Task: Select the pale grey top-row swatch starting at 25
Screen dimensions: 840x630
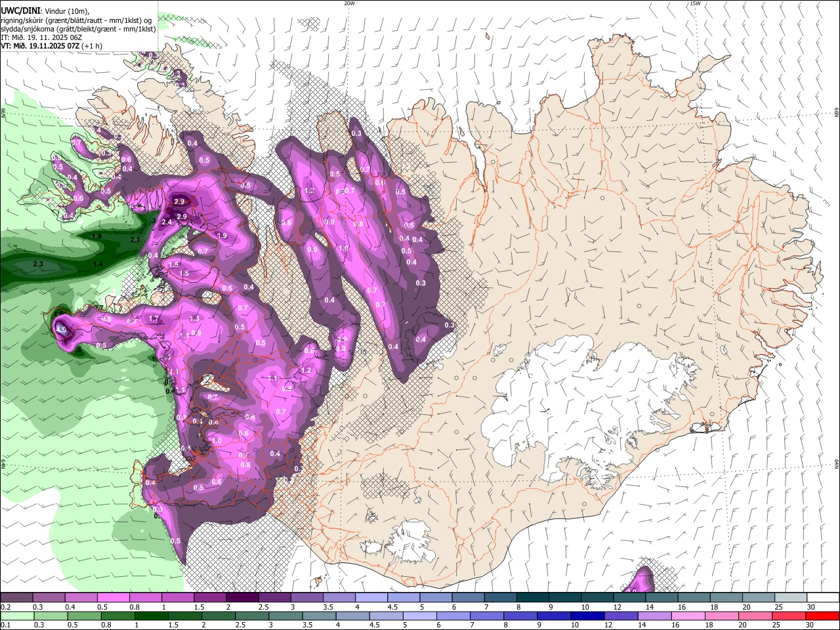Action: (790, 598)
